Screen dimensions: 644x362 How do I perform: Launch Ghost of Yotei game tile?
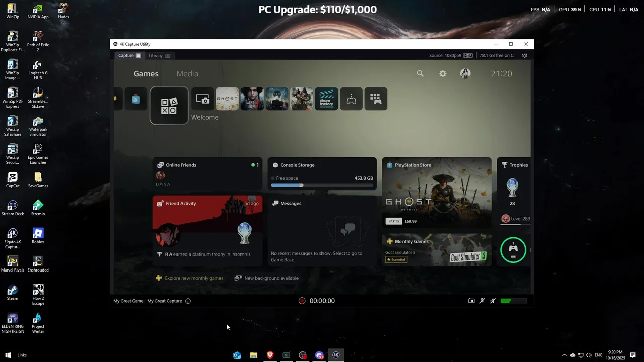[227, 99]
